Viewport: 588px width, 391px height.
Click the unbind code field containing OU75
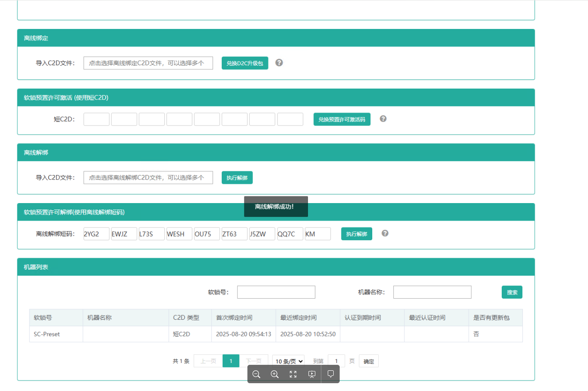(x=207, y=234)
